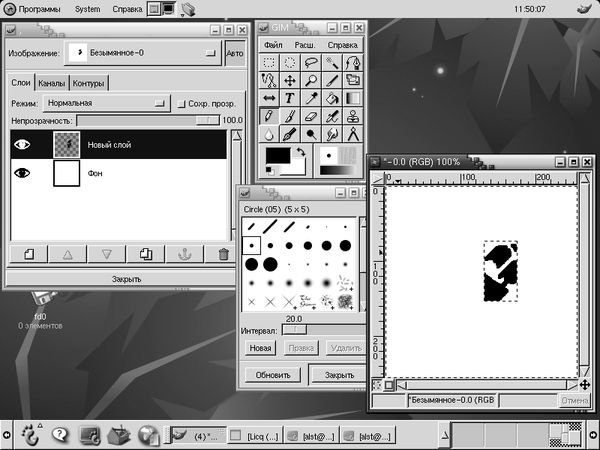Select the Text tool in GIMP toolbox
This screenshot has width=600, height=450.
tap(290, 98)
